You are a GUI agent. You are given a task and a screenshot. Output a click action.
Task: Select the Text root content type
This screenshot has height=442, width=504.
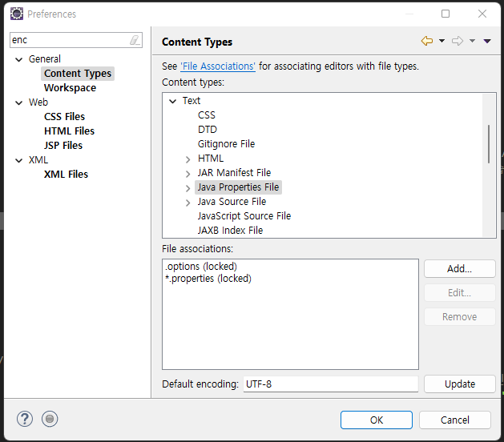click(x=192, y=101)
